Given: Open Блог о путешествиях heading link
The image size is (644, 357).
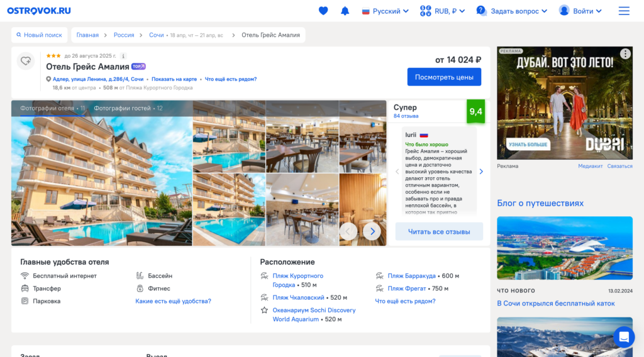Looking at the screenshot, I should coord(540,203).
